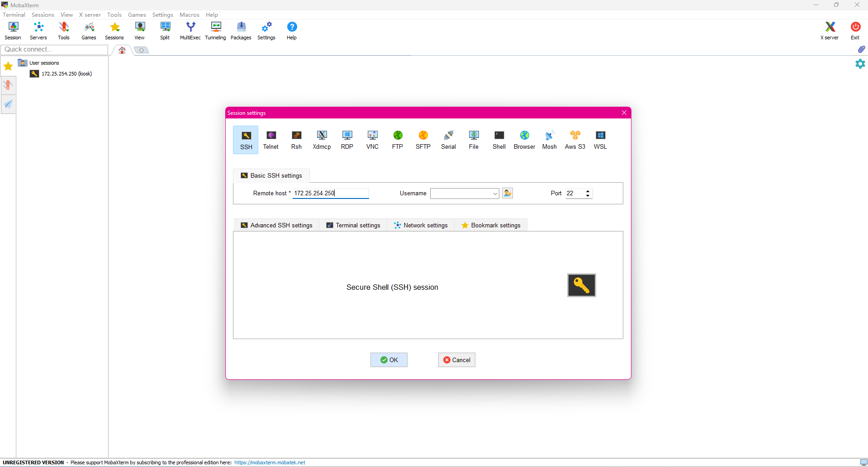Open the Terminal menu
This screenshot has height=467, width=868.
coord(14,15)
